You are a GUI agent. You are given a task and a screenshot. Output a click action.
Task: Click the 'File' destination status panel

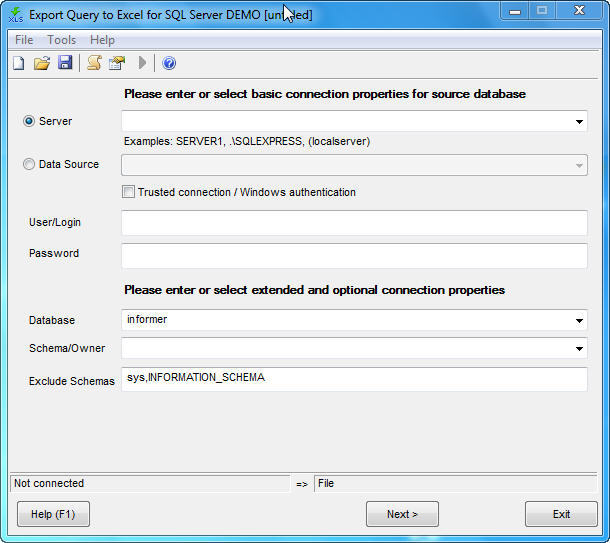coord(455,483)
